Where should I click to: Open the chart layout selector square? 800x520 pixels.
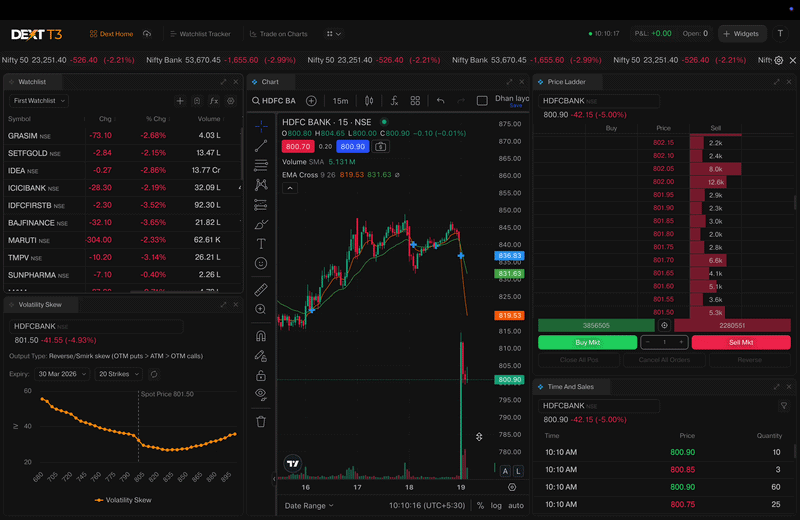pyautogui.click(x=482, y=101)
